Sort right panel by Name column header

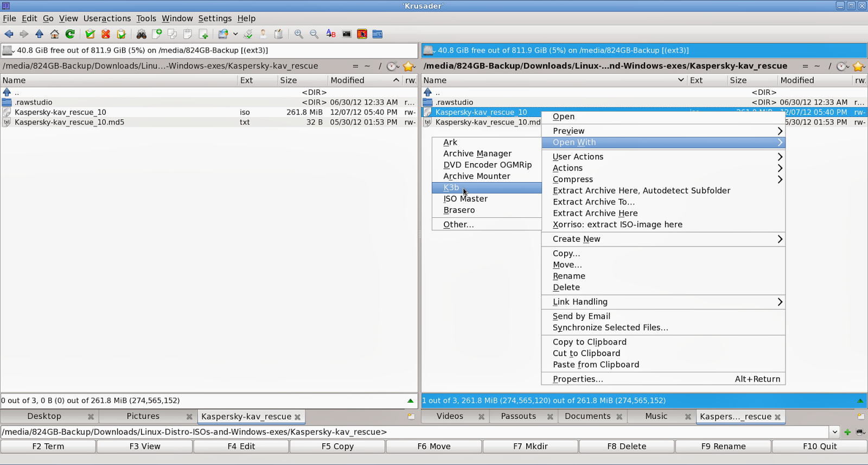tap(554, 80)
